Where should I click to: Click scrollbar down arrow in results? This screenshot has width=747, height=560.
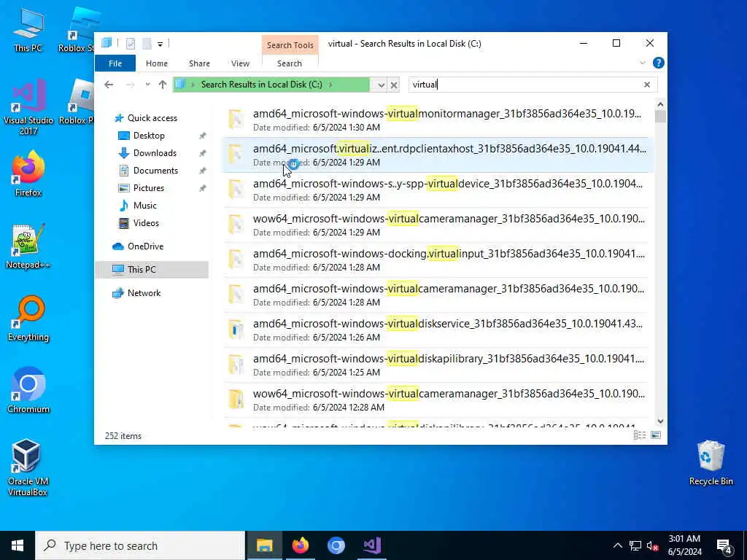pos(660,421)
